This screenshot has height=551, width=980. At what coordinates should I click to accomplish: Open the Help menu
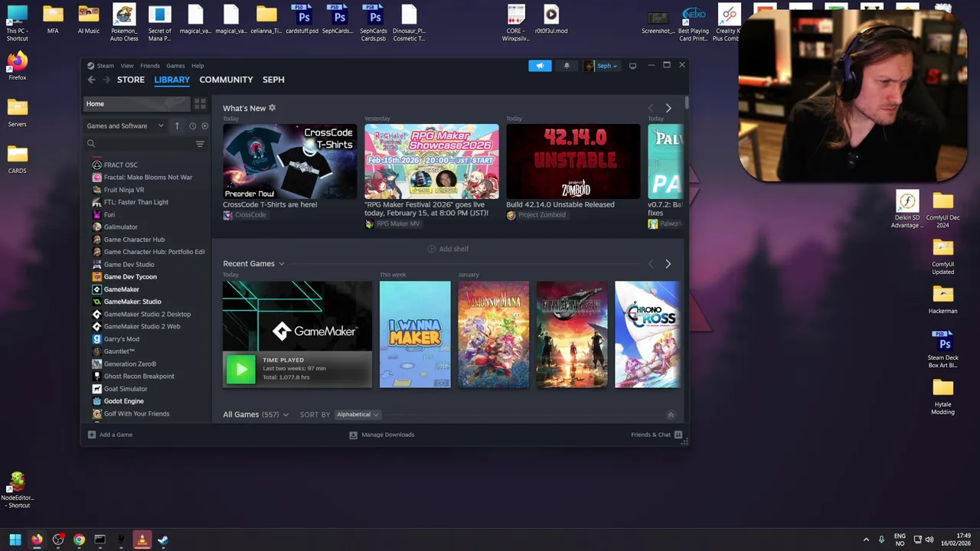click(x=198, y=66)
